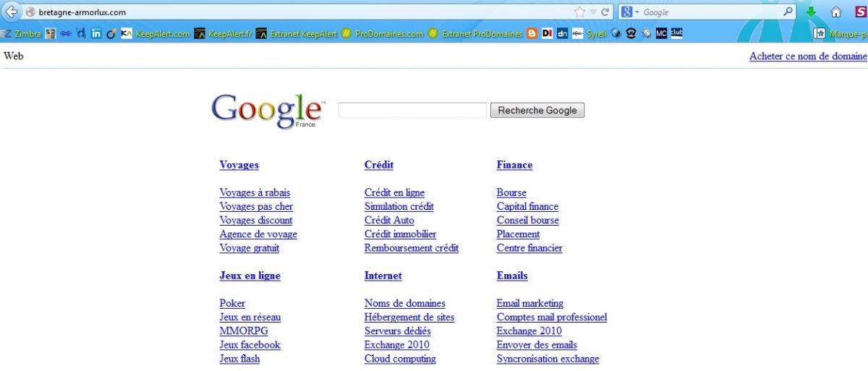
Task: Open the downloads green arrow icon
Action: [x=811, y=12]
